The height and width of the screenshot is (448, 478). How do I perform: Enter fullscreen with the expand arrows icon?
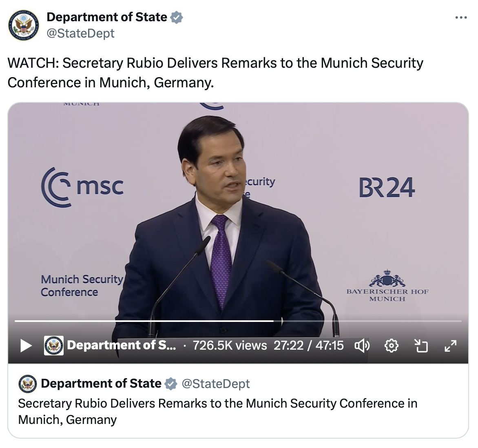pos(451,346)
